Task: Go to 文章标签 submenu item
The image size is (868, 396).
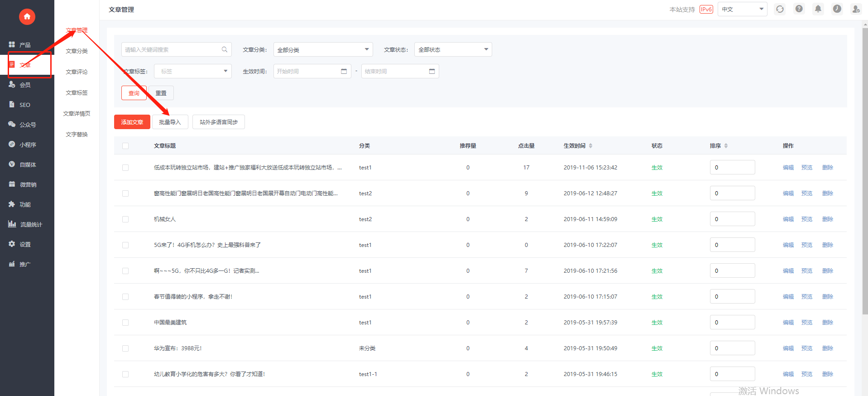Action: (77, 93)
